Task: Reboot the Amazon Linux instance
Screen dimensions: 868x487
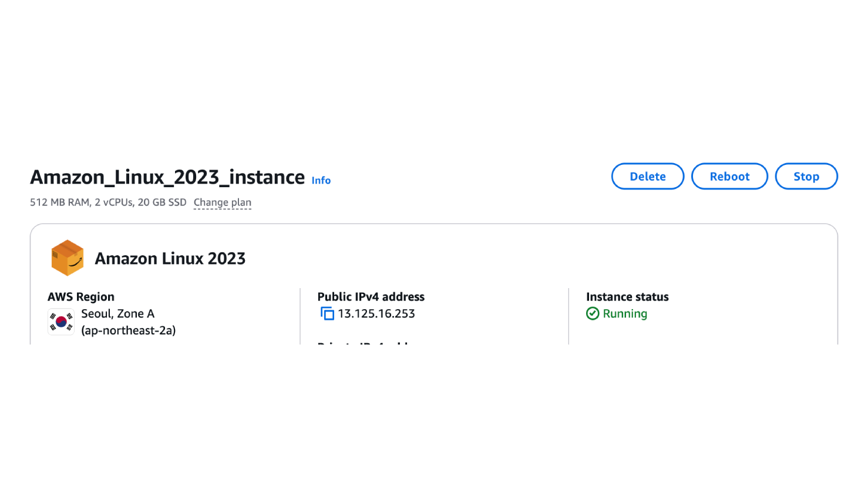Action: pos(729,177)
